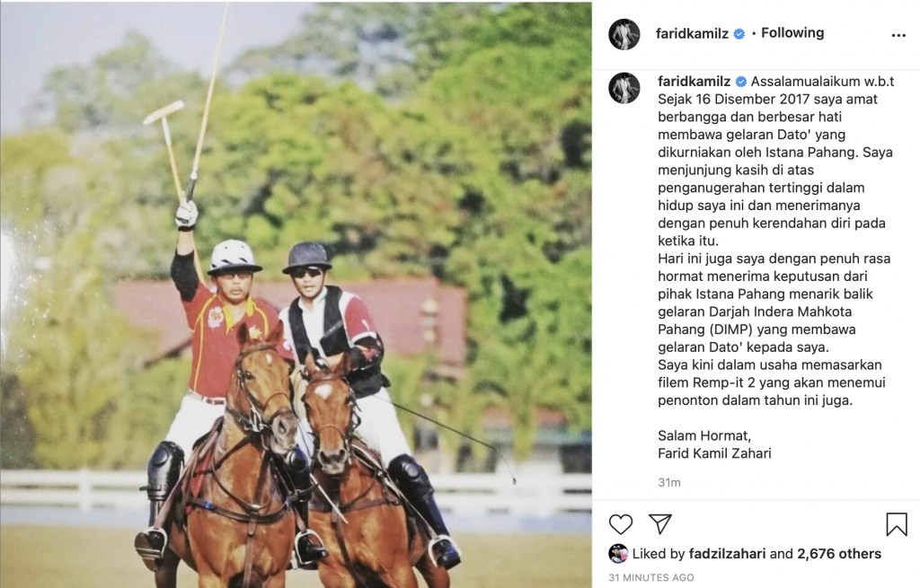This screenshot has height=588, width=920.
Task: Click the caption author avatar
Action: [624, 88]
